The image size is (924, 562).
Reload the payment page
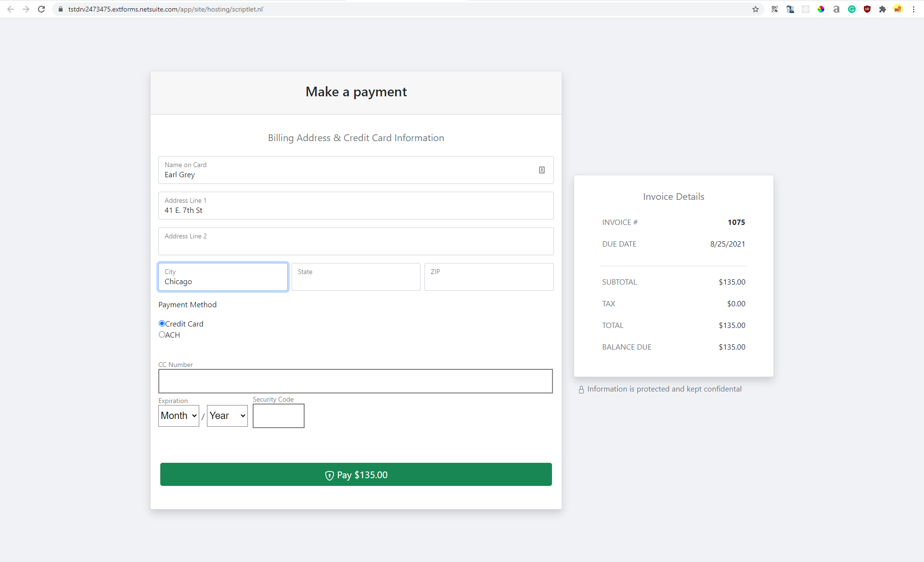click(x=41, y=9)
